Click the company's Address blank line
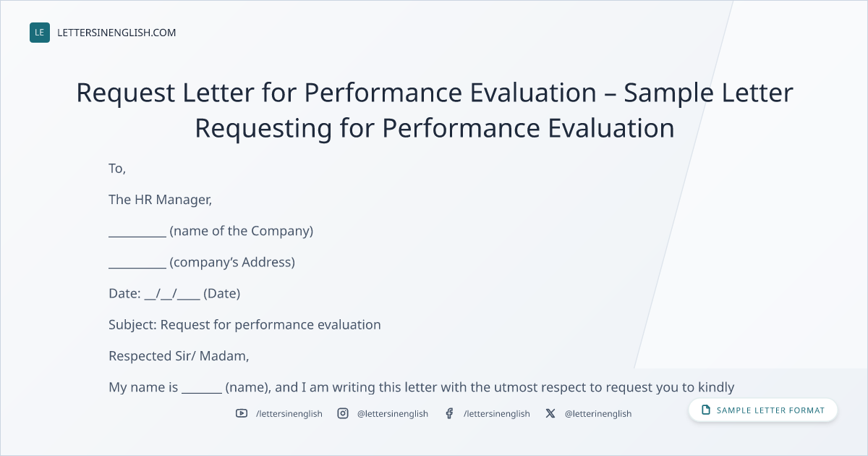 tap(137, 263)
